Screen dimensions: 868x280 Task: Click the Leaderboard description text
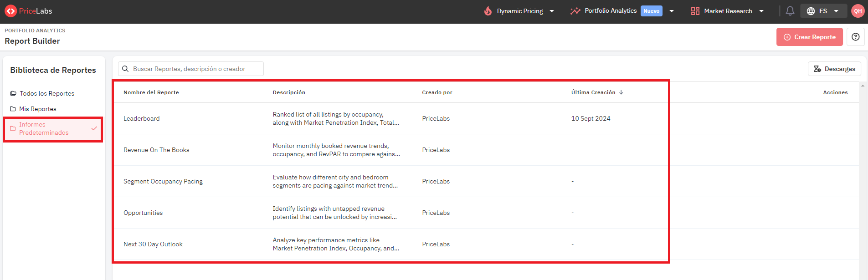(336, 118)
